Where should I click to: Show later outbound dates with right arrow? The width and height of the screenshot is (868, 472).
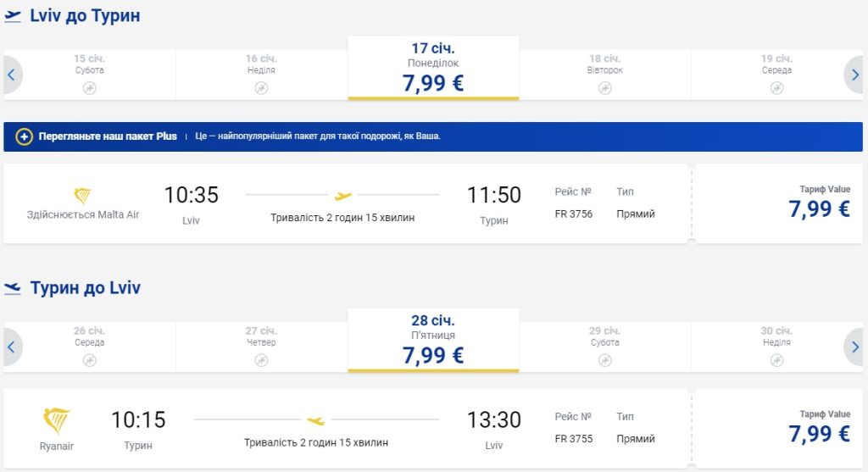(855, 75)
